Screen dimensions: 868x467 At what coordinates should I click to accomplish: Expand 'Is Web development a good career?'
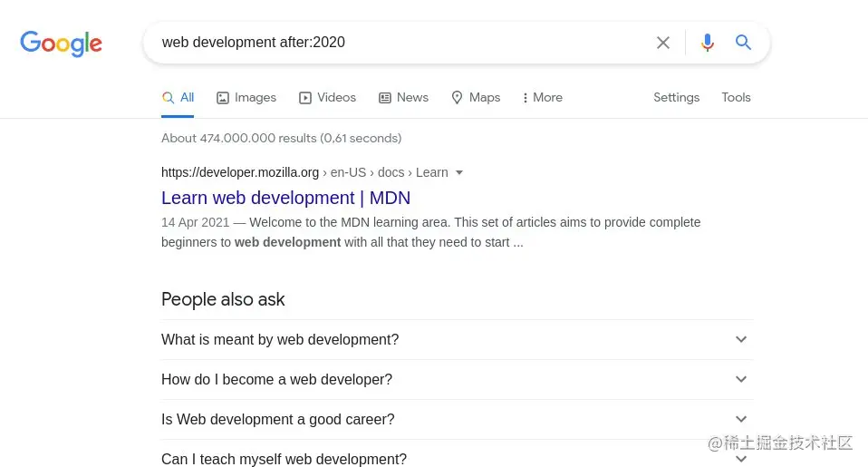[458, 419]
